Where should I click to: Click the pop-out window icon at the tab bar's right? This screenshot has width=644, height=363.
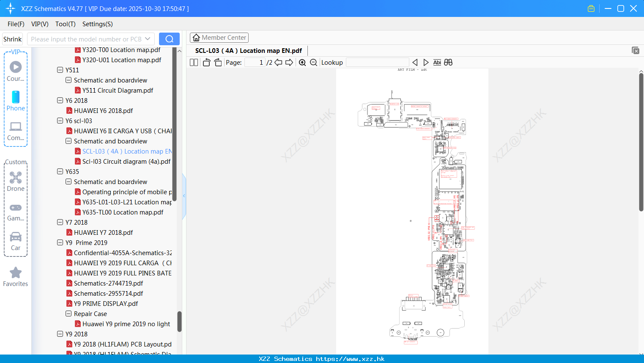[636, 50]
